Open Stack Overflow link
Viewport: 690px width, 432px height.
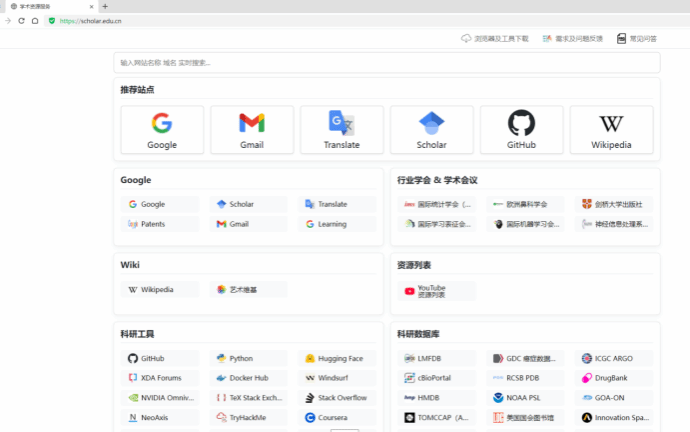point(337,398)
